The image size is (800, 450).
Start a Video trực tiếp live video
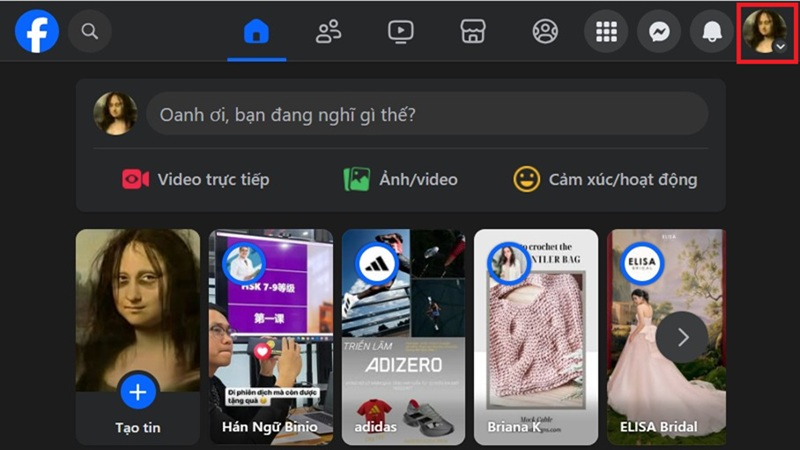click(195, 180)
